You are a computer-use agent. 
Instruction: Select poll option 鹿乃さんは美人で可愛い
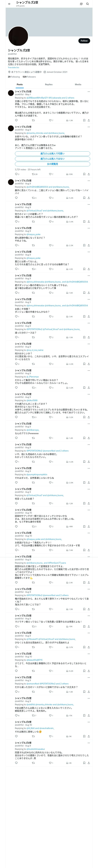(52, 154)
